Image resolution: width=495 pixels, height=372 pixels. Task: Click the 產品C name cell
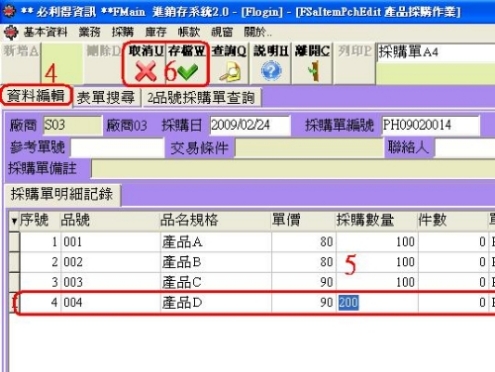pyautogui.click(x=216, y=283)
